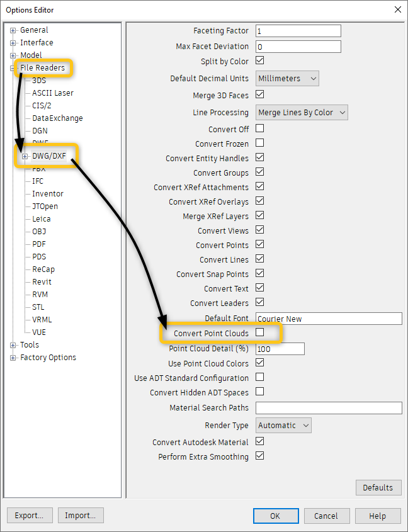Open the Default Decimal Units dropdown
Viewport: 408px width, 532px height.
pos(286,77)
